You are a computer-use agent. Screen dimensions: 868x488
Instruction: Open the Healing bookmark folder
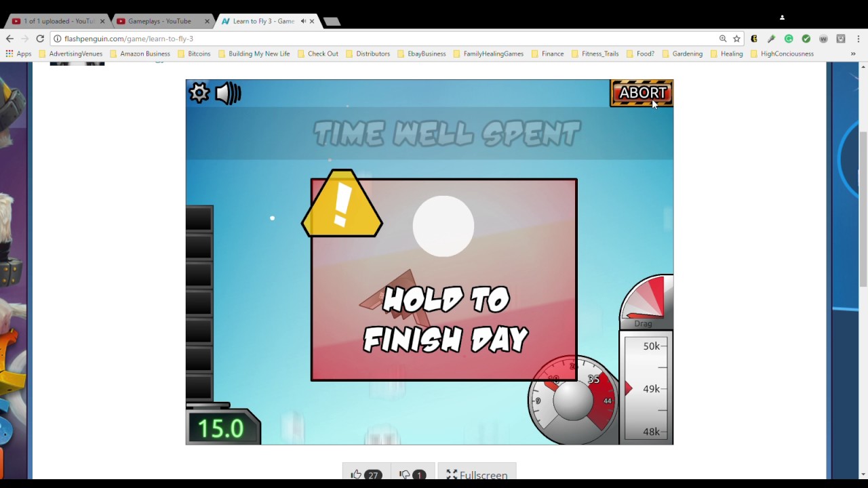click(726, 54)
